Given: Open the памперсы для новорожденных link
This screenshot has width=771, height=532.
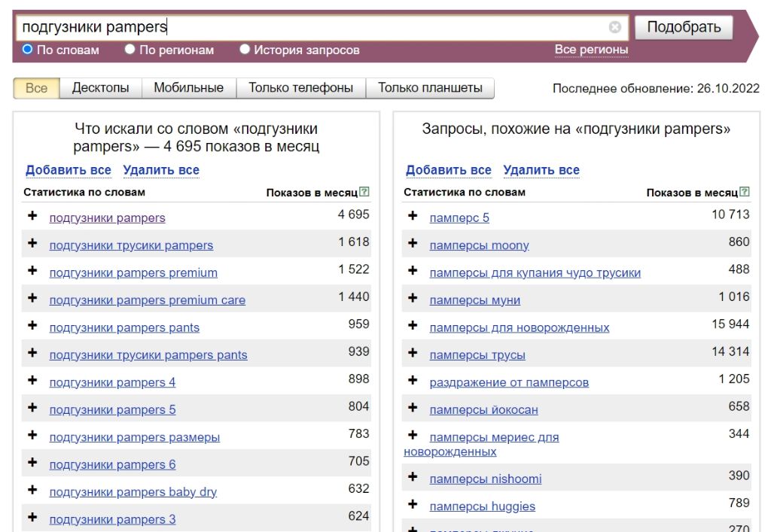Looking at the screenshot, I should tap(520, 327).
